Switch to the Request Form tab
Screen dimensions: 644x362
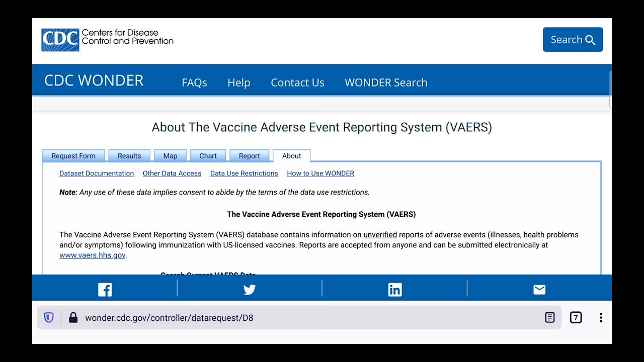click(x=73, y=156)
